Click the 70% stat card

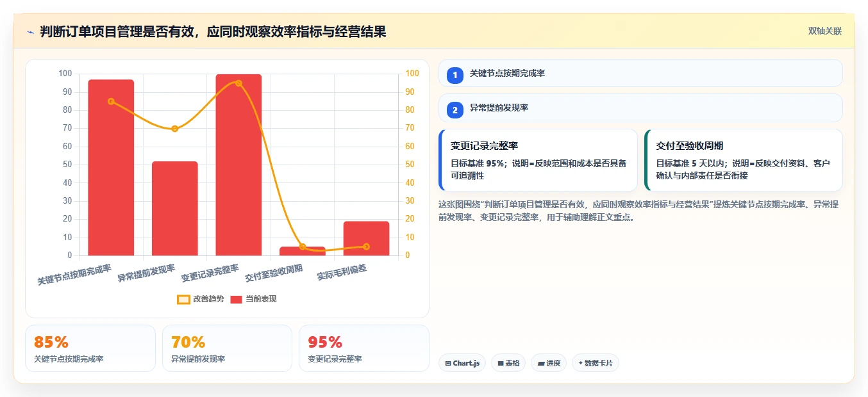(x=227, y=348)
